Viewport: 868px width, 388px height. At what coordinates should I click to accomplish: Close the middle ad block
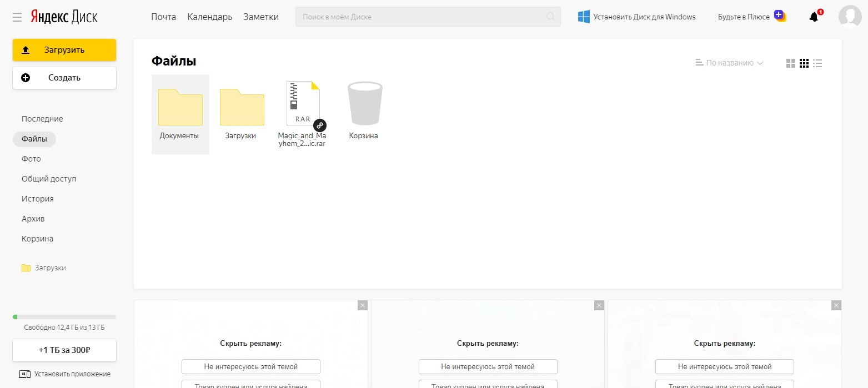(599, 305)
